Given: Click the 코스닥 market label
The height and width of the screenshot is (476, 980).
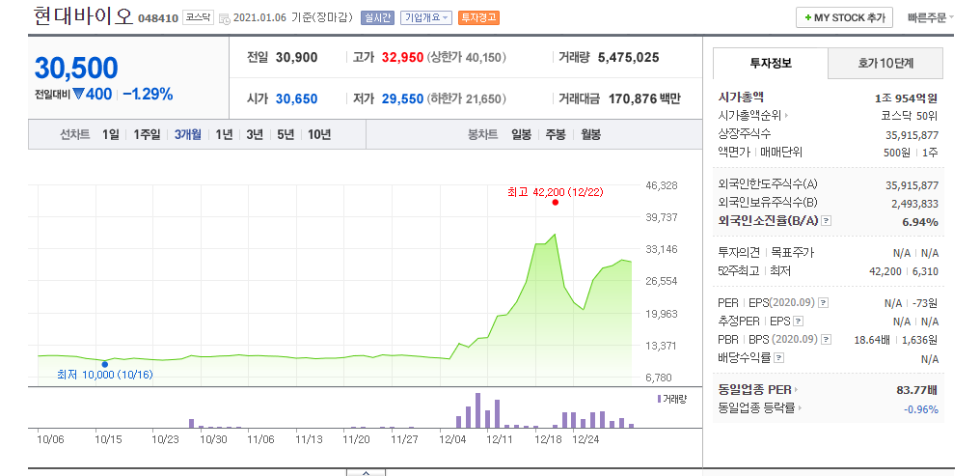Looking at the screenshot, I should [x=199, y=17].
